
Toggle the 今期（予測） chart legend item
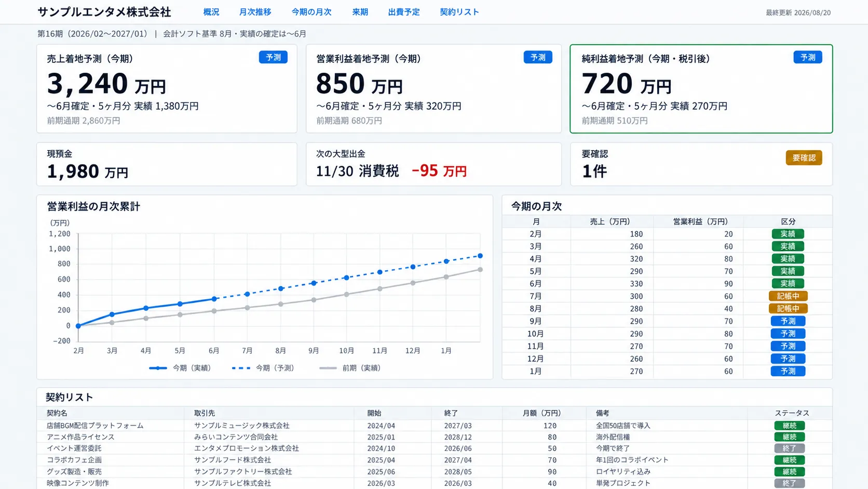263,368
